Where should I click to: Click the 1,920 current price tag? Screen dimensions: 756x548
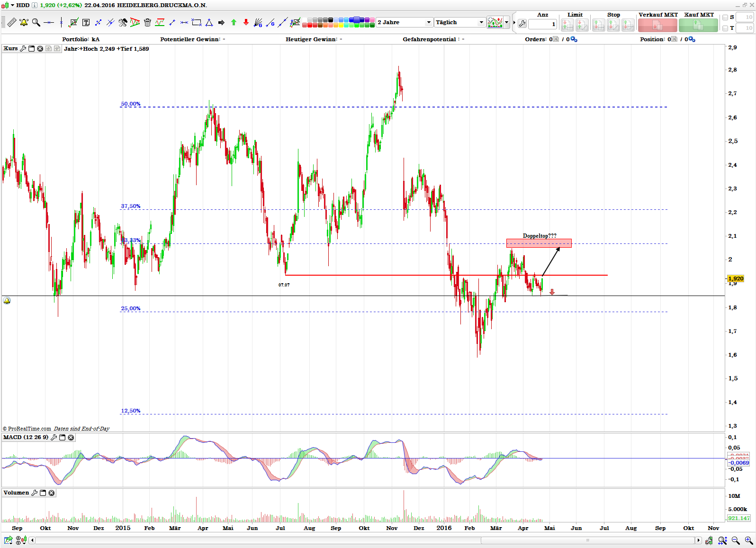click(x=736, y=278)
